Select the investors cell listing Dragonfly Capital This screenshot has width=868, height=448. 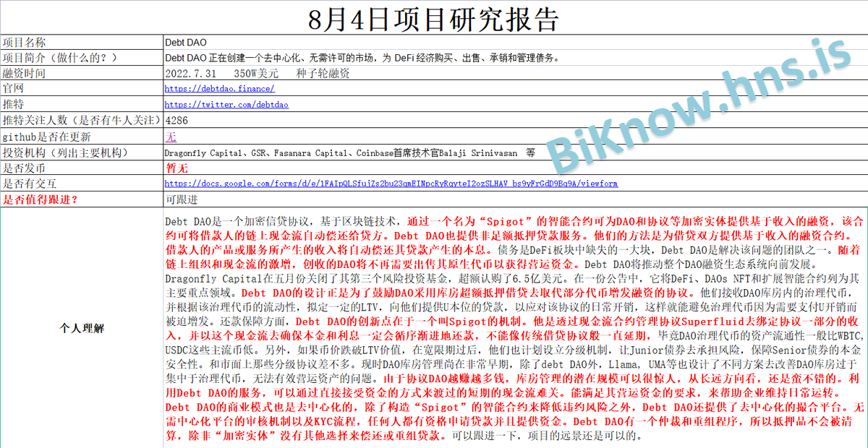(515, 152)
